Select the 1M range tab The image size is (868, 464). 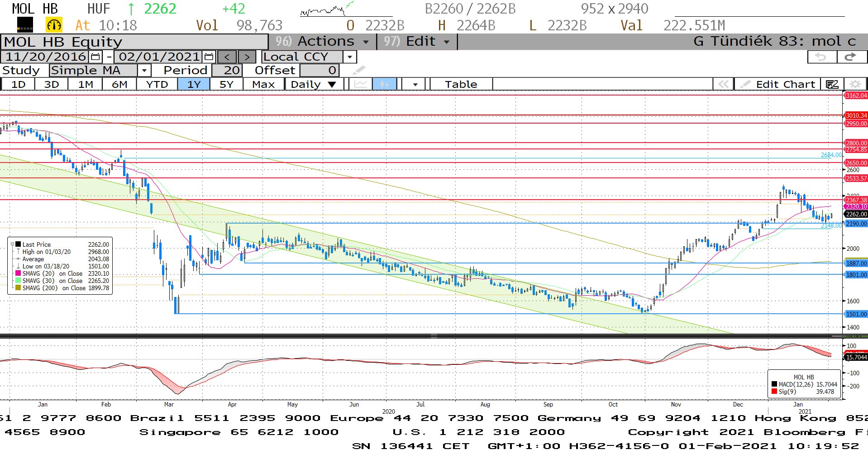point(85,84)
